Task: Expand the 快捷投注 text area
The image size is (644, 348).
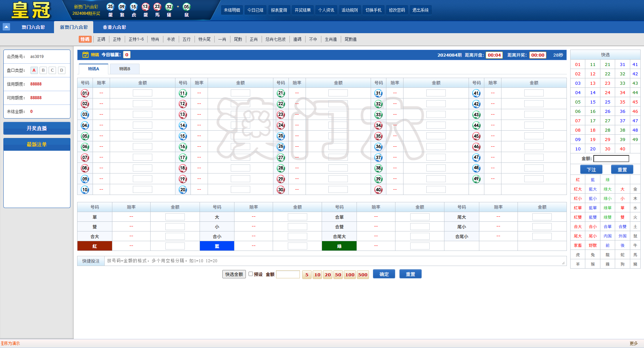Action: tap(563, 263)
